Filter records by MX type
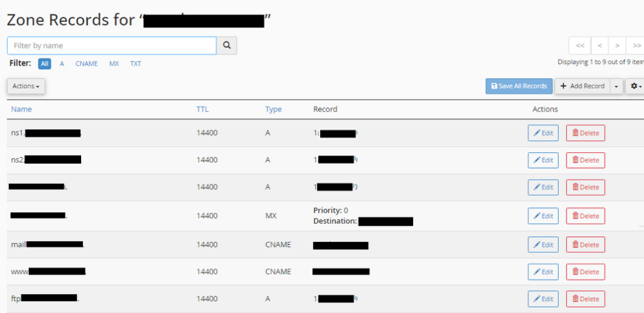Screen dimensions: 644x313 click(x=114, y=64)
